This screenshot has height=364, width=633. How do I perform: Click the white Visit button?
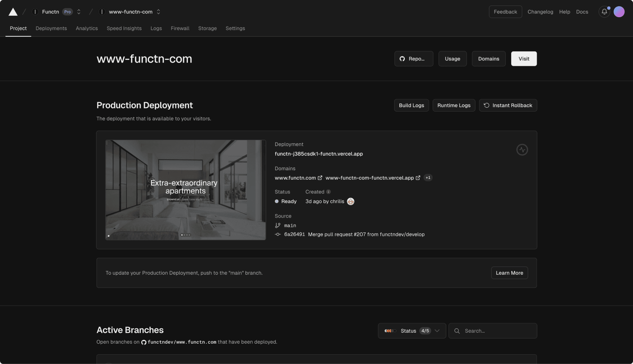pos(524,59)
